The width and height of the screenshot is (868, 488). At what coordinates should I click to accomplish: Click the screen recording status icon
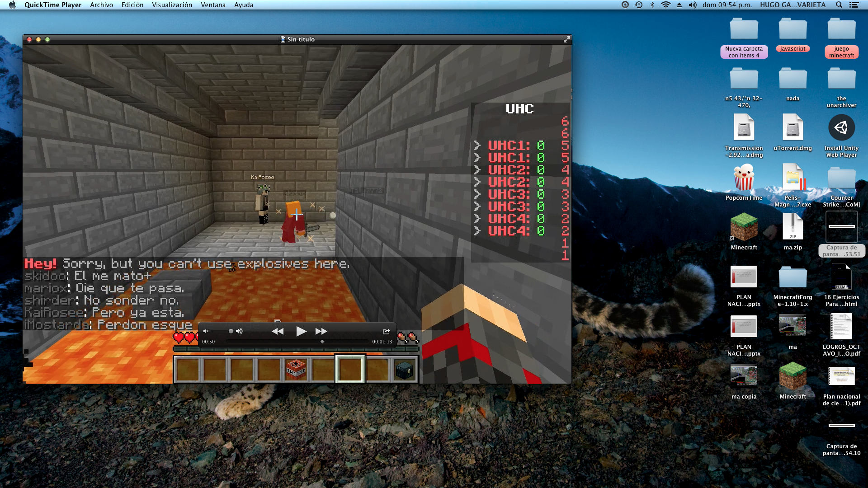tap(625, 5)
